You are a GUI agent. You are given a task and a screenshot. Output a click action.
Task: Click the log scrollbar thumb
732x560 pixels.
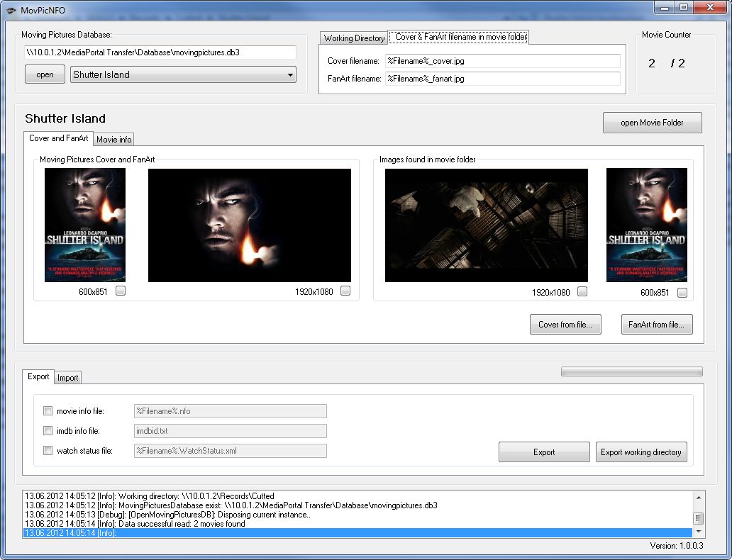coord(699,518)
